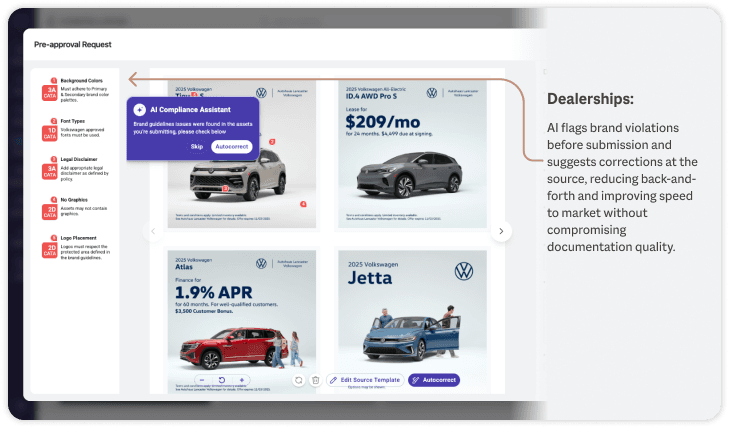Go to next assets with right chevron
Viewport: 729px width, 428px height.
point(501,231)
